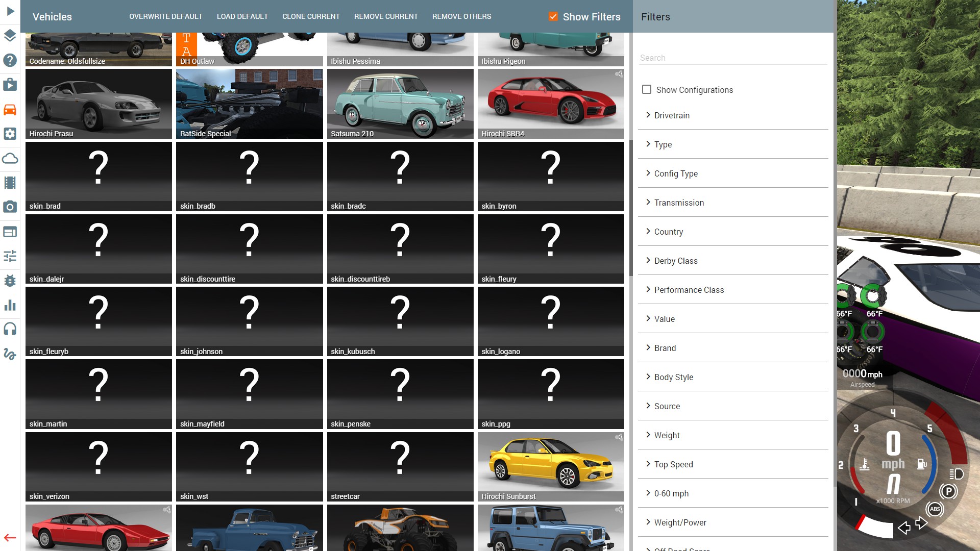Uncheck the Show Filters checkbox

(553, 16)
